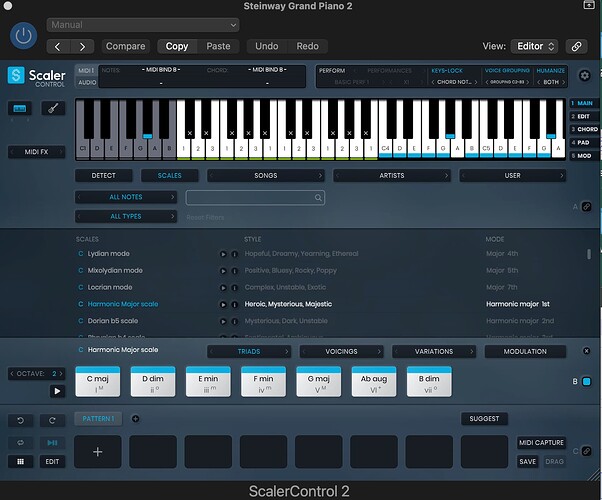This screenshot has height=500, width=602.
Task: Click the link icon beside Editor view
Action: coord(576,46)
